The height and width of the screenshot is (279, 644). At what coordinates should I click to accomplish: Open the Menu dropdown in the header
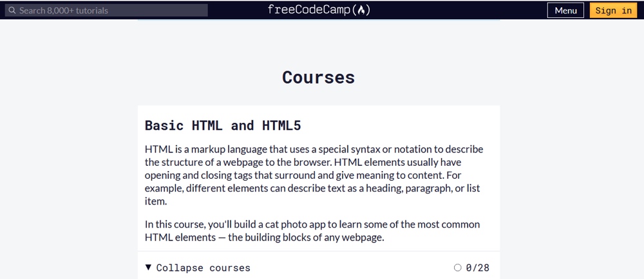[565, 10]
